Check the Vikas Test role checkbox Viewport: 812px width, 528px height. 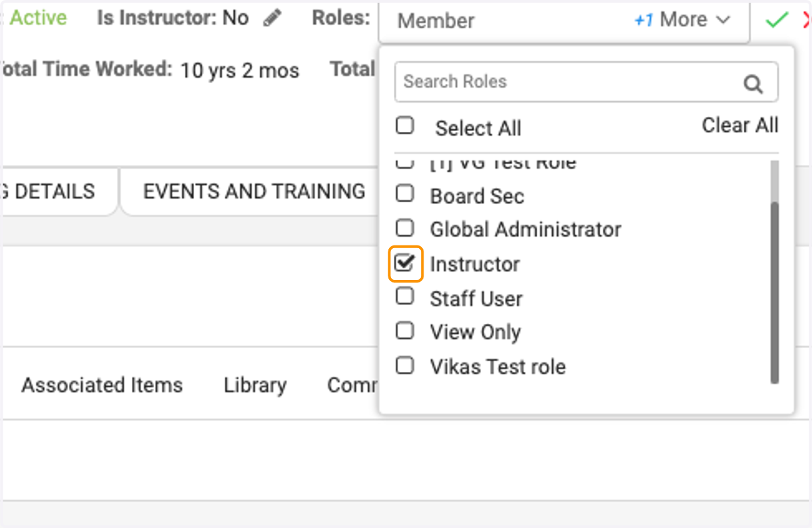405,365
